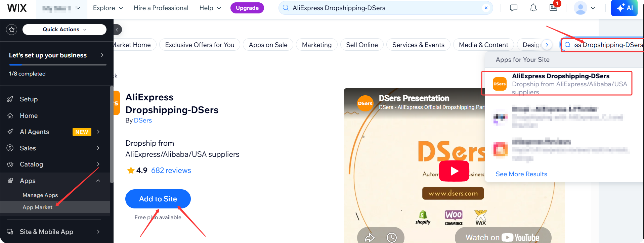644x243 pixels.
Task: Select the Sell Online category tab
Action: [362, 45]
